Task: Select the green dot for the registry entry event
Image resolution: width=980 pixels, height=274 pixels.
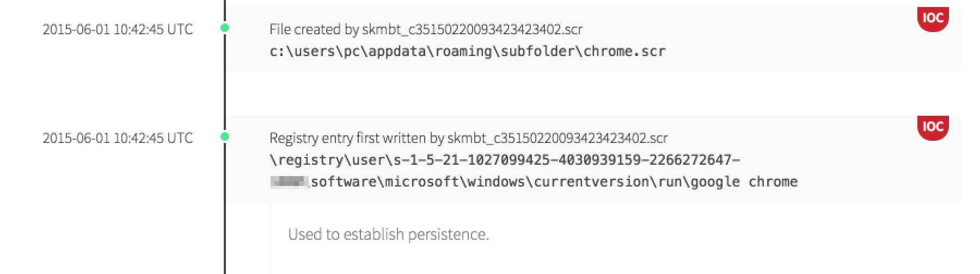Action: pyautogui.click(x=225, y=136)
